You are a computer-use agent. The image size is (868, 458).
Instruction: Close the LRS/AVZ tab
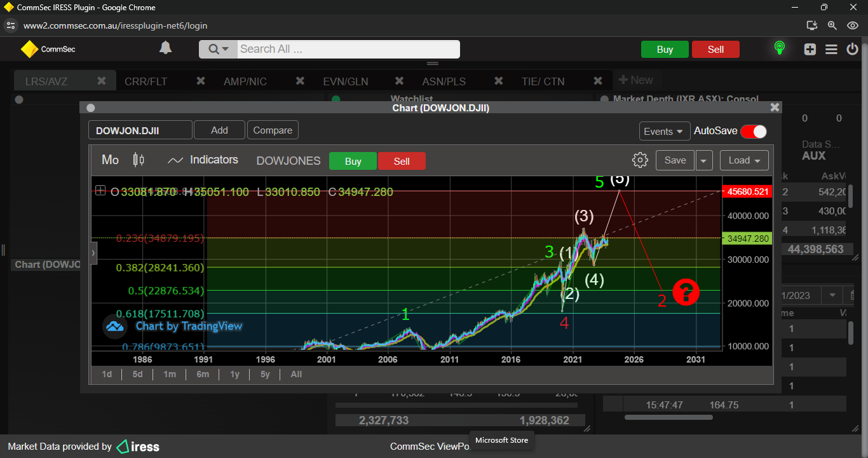click(102, 81)
